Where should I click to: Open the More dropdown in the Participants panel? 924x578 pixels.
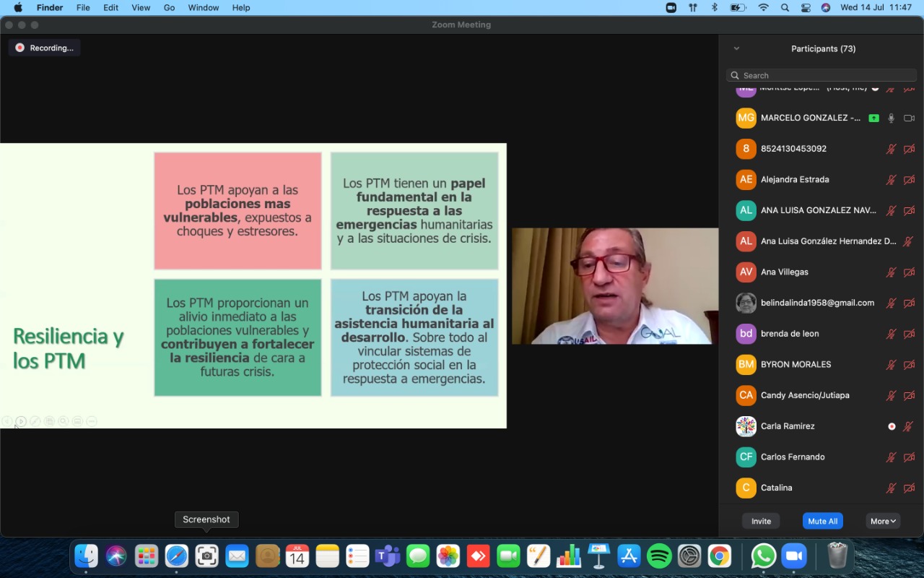coord(883,521)
